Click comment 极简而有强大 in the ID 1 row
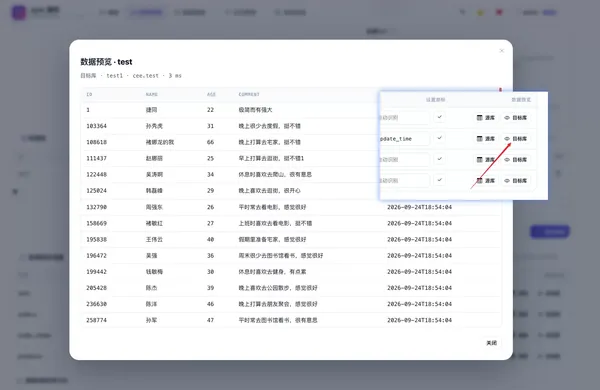600x390 pixels. pos(255,110)
